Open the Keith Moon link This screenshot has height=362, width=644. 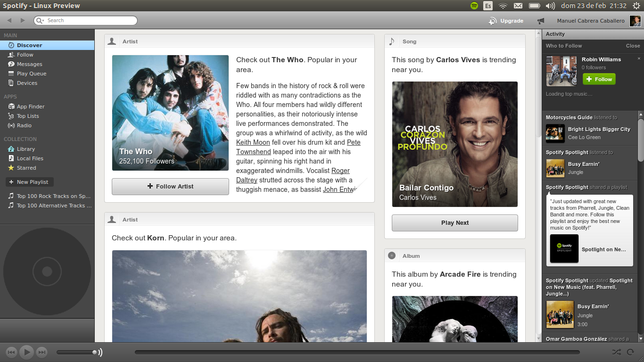tap(253, 142)
